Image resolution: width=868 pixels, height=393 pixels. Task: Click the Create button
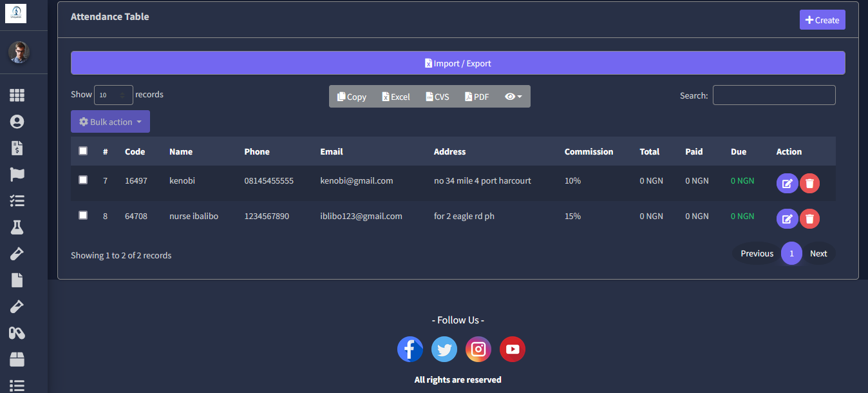pos(822,20)
